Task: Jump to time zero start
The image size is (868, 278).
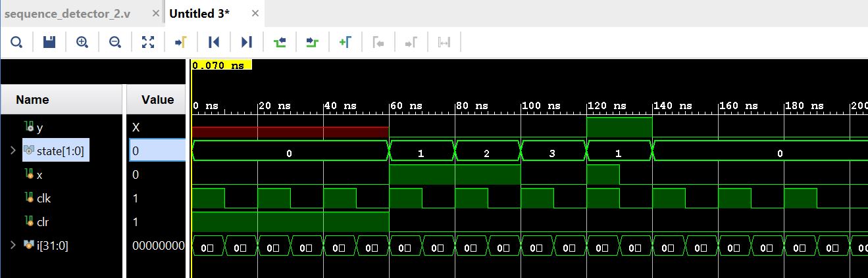Action: point(214,42)
